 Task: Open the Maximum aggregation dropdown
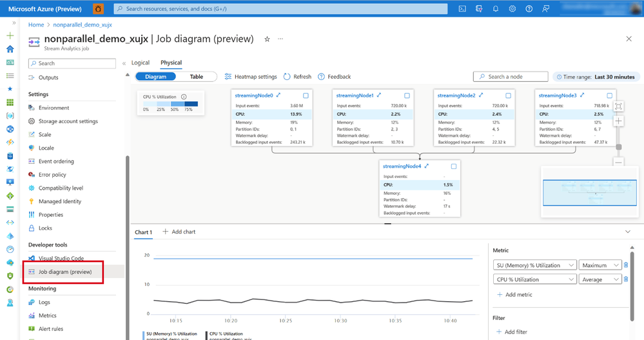600,265
